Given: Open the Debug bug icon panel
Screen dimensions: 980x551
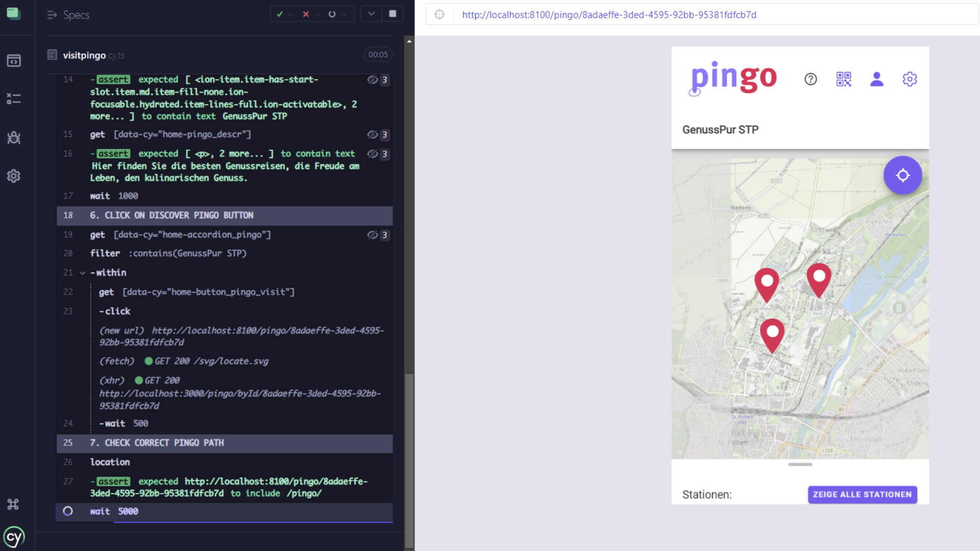Looking at the screenshot, I should coord(14,137).
